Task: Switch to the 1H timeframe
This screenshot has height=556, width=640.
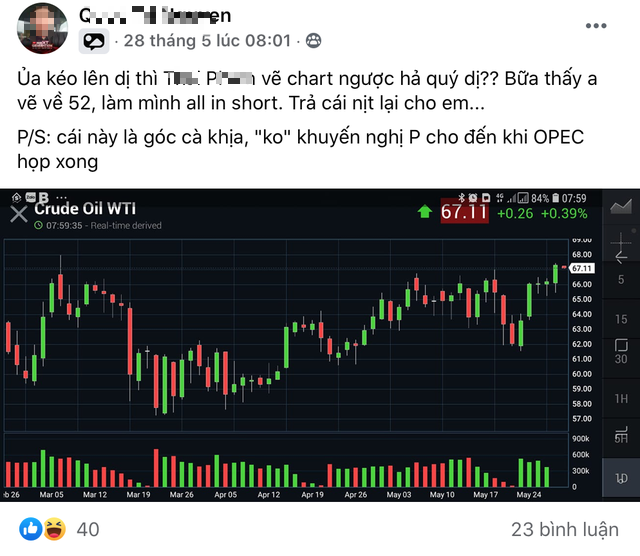Action: pyautogui.click(x=621, y=398)
